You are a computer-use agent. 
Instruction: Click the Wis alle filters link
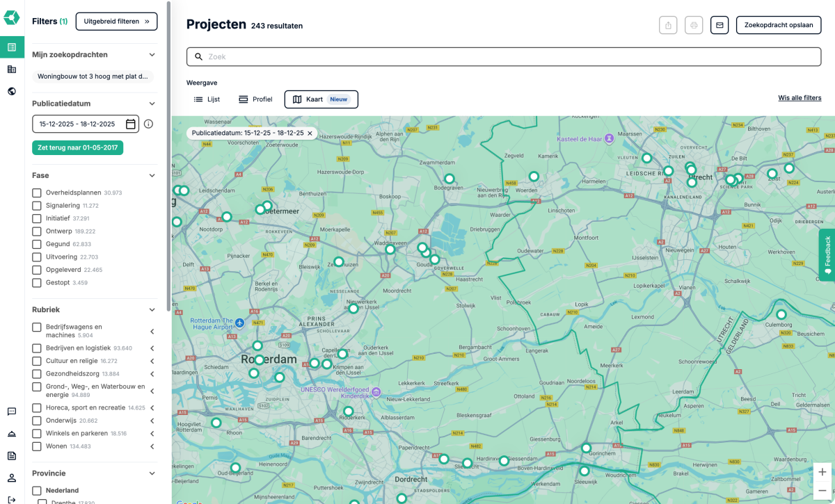pos(800,98)
